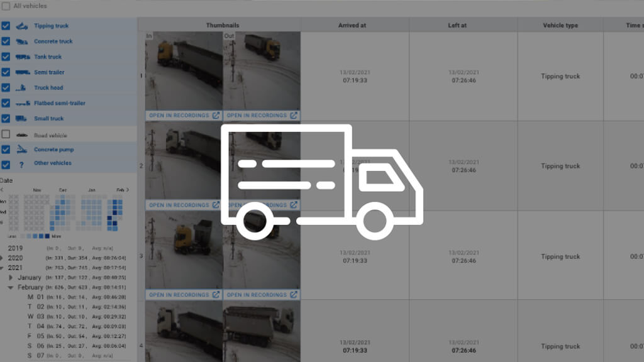Sort by the Vehicle type column header

[560, 25]
